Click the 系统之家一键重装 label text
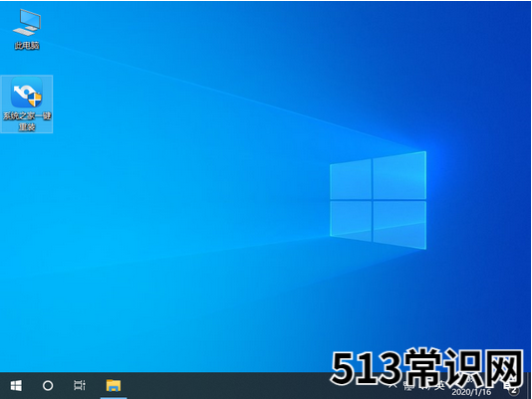Screen dimensions: 532x399 click(x=27, y=121)
